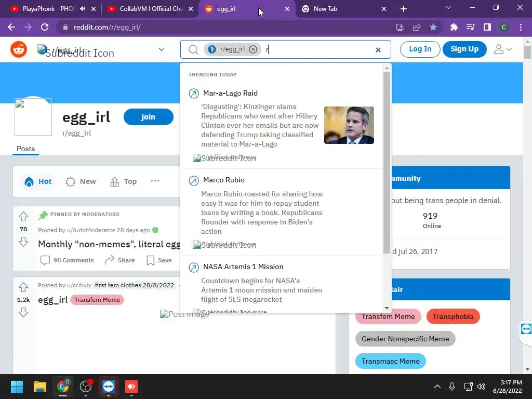Open 98 Comments on pinned post
Viewport: 532px width, 399px height.
click(x=67, y=260)
